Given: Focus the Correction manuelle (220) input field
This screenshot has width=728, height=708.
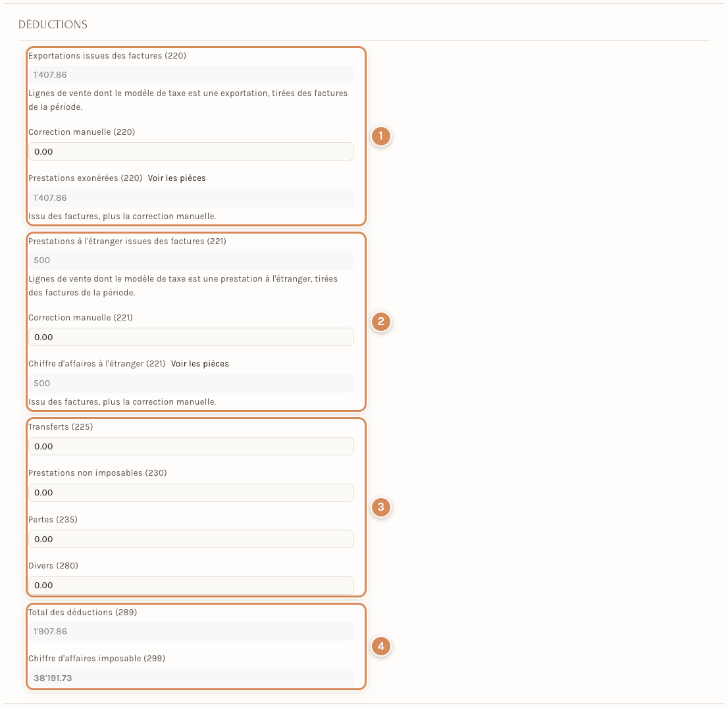Looking at the screenshot, I should (192, 151).
